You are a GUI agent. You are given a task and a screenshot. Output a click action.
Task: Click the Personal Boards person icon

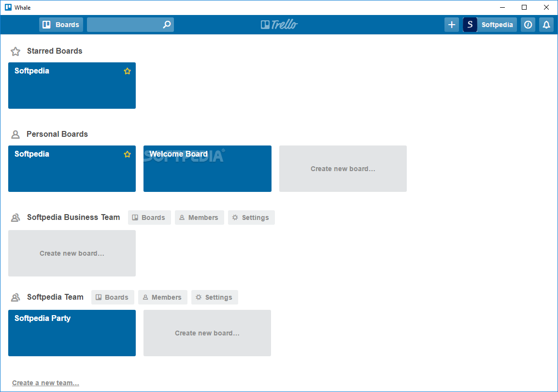15,134
